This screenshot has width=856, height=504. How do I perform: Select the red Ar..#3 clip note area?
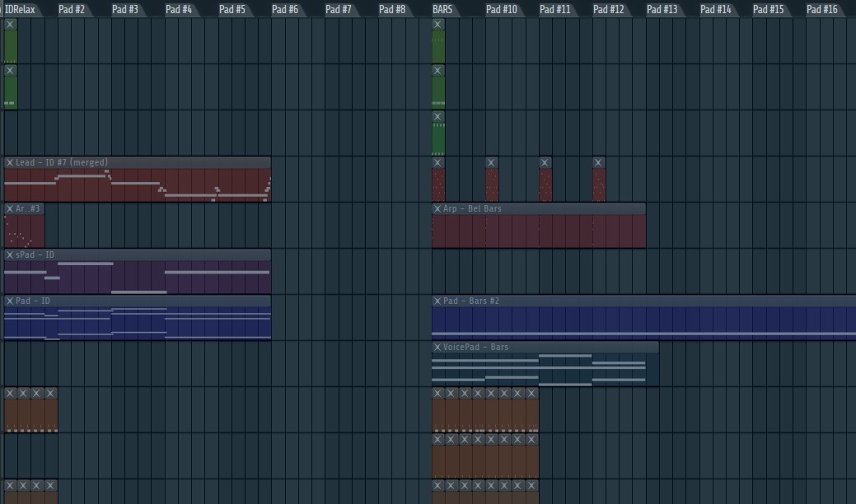click(x=24, y=231)
